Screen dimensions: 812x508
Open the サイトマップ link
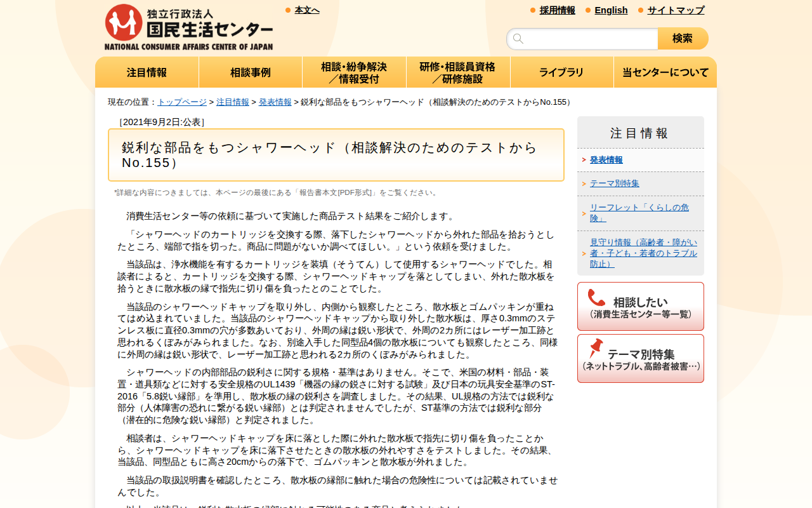(x=676, y=10)
